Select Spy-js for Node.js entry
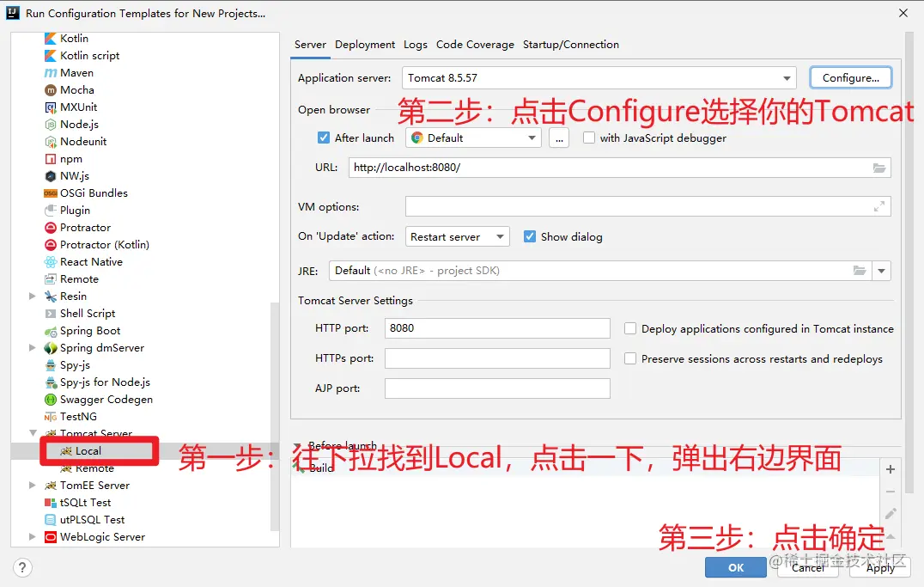 pos(105,382)
